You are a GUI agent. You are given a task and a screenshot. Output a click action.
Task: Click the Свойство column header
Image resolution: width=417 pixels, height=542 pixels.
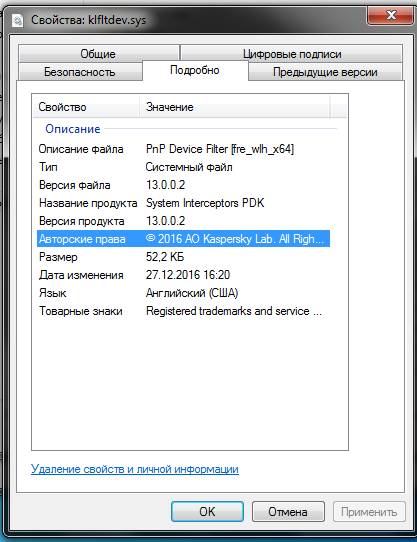86,107
